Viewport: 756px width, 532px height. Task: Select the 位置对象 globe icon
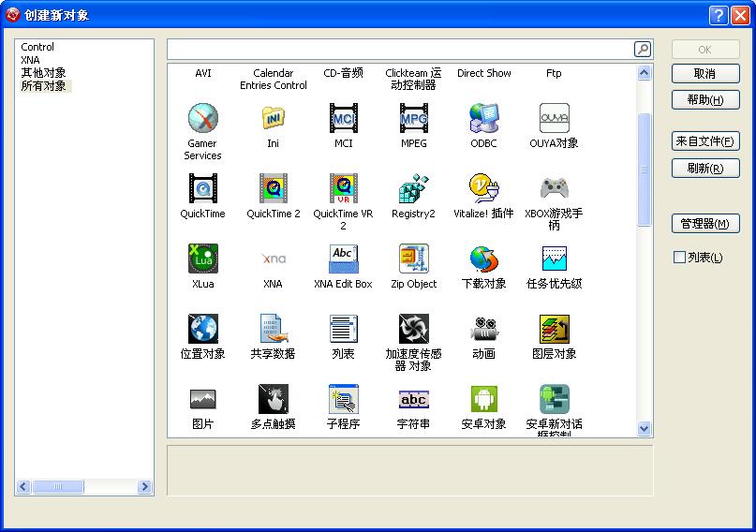click(203, 329)
